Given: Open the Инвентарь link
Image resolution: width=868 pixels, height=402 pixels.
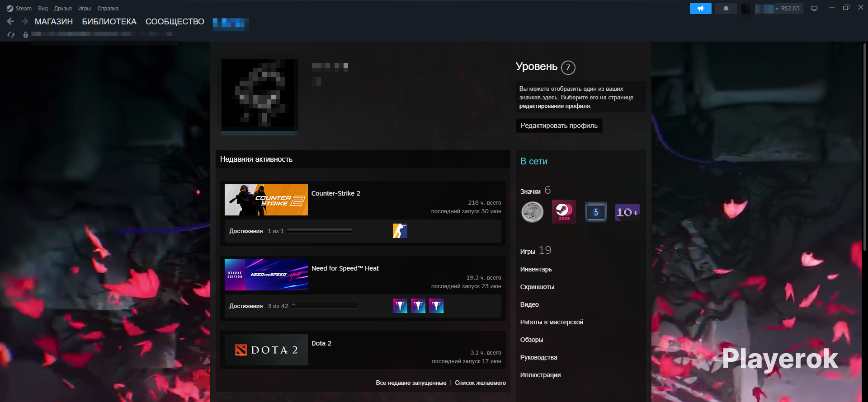Looking at the screenshot, I should (x=536, y=269).
